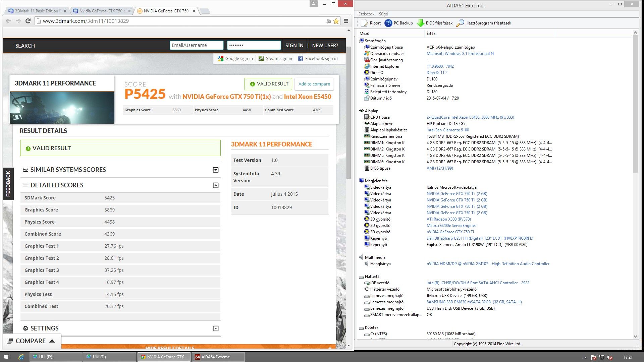Collapse the Detailed Scores section
The height and width of the screenshot is (362, 644).
pyautogui.click(x=216, y=185)
